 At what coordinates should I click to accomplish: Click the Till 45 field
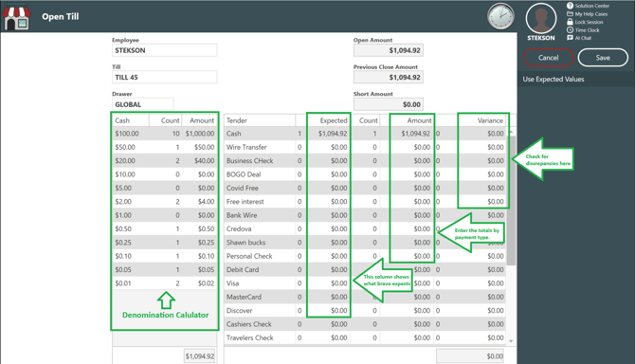[164, 77]
